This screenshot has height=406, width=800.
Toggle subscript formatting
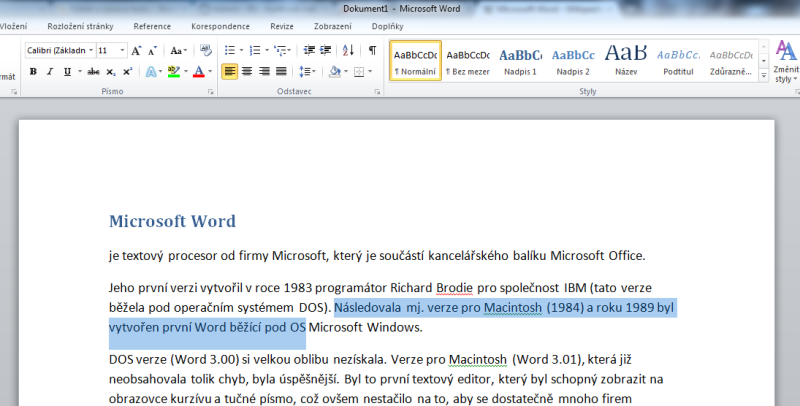coord(110,72)
